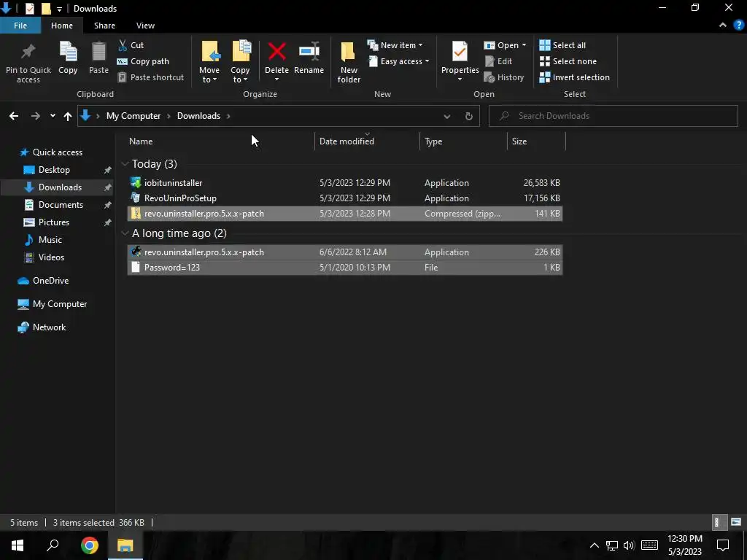Collapse the ribbon with chevron
747x560 pixels.
click(723, 26)
